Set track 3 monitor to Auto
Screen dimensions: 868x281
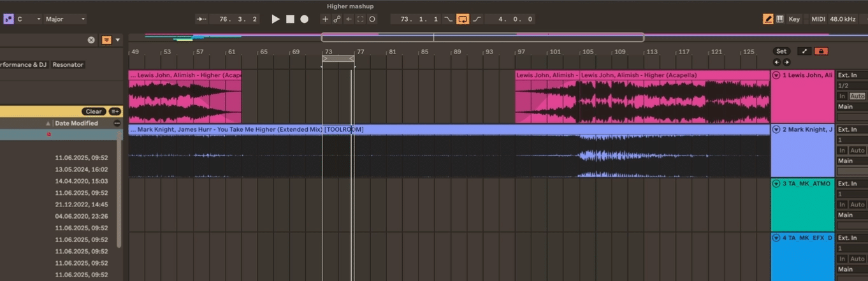[x=858, y=205]
